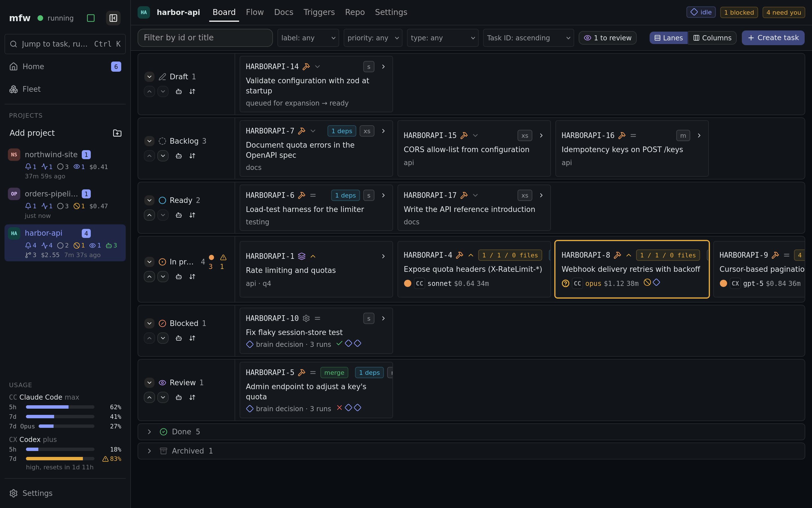Click the stack icon on HARBORAPI-1
This screenshot has height=508, width=812.
pos(302,256)
